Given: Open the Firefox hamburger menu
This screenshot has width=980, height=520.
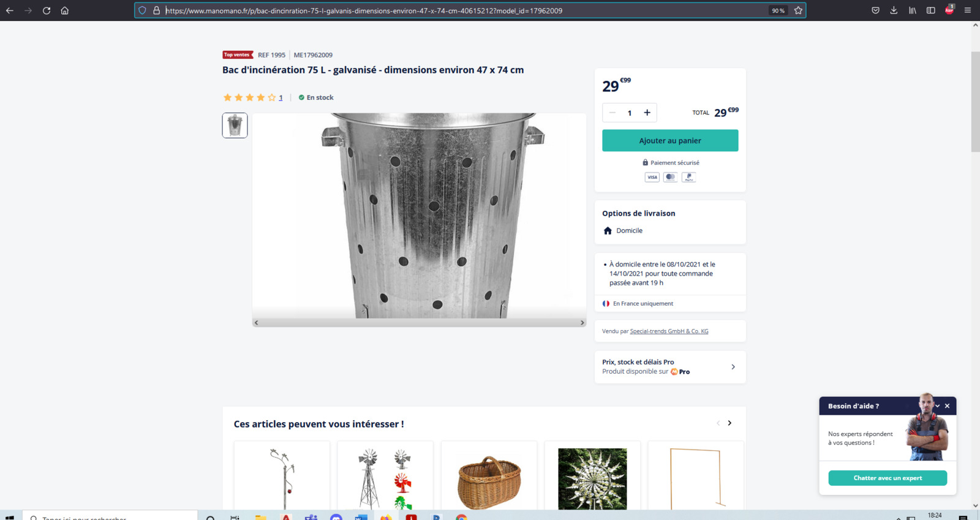Looking at the screenshot, I should (967, 10).
